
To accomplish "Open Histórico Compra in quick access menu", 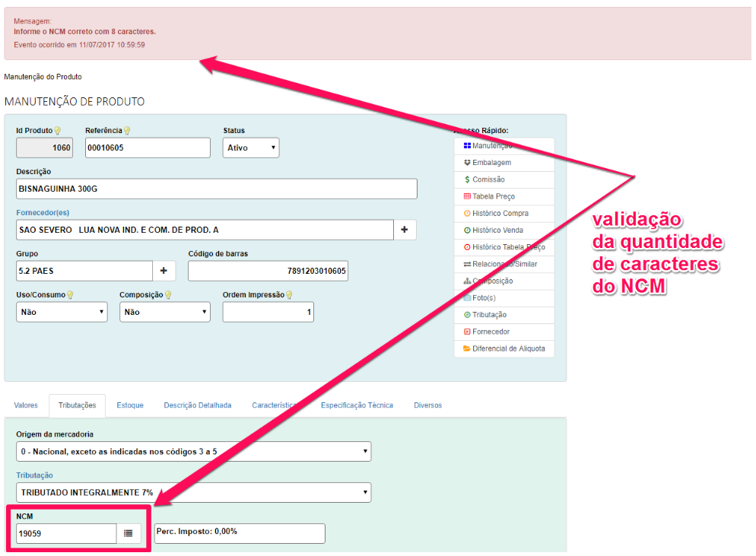I will [x=500, y=214].
